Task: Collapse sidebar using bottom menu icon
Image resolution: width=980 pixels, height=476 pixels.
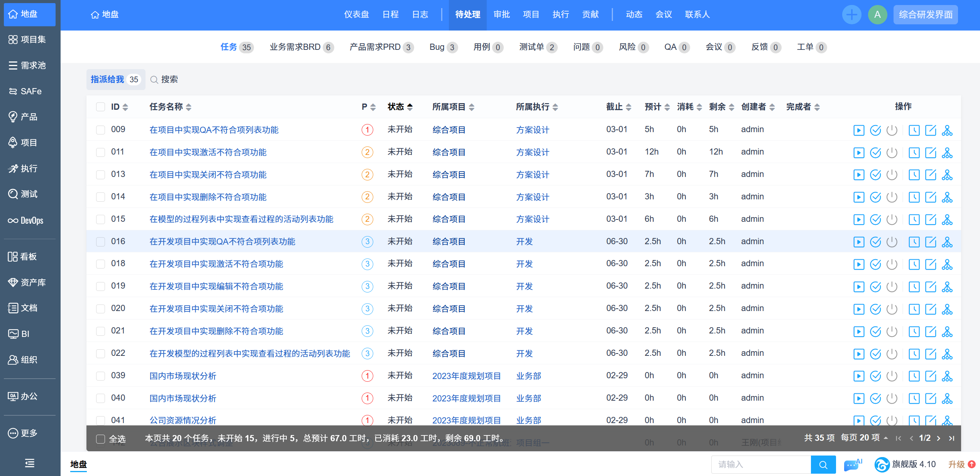Action: pyautogui.click(x=30, y=462)
